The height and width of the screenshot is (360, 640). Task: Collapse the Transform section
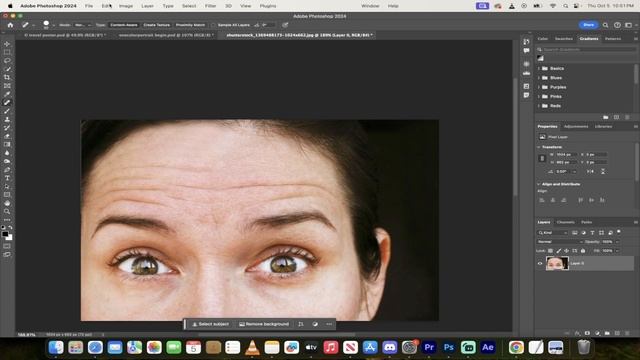click(x=539, y=147)
